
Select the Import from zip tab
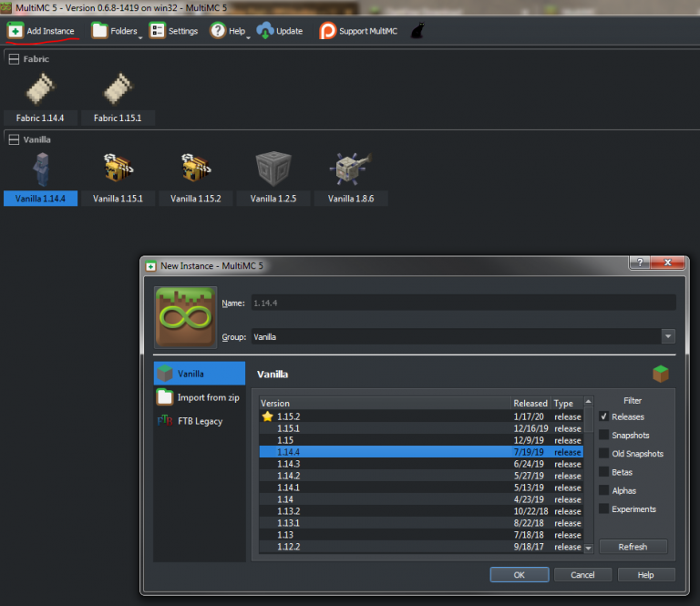coord(200,397)
